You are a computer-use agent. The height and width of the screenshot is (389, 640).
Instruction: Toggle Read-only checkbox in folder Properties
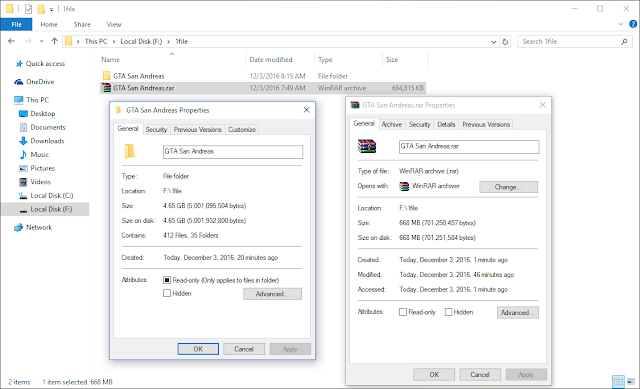[167, 280]
